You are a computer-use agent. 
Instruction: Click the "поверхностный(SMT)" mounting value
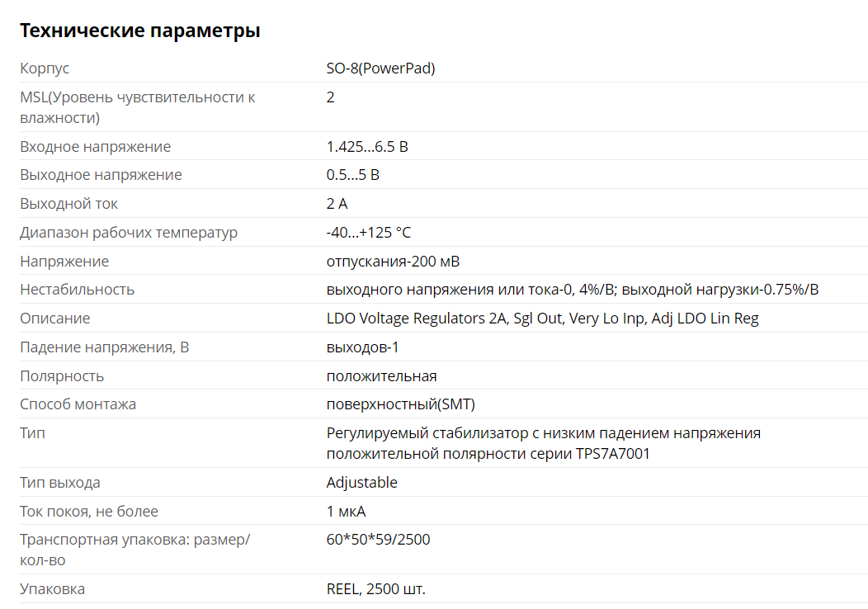pos(400,404)
